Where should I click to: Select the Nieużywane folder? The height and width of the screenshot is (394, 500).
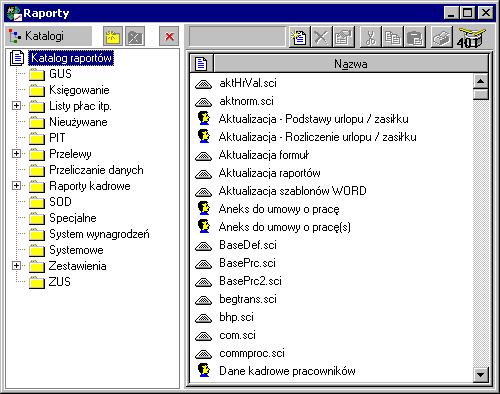[x=78, y=122]
